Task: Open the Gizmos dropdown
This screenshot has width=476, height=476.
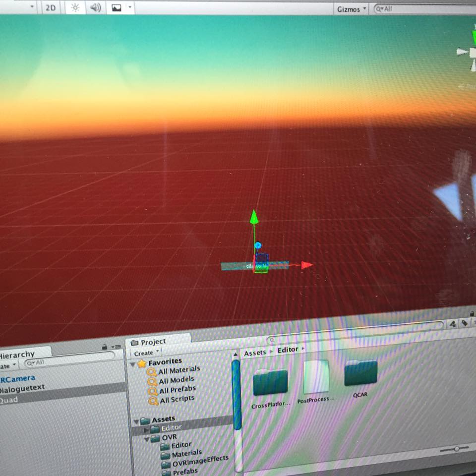Action: tap(351, 9)
